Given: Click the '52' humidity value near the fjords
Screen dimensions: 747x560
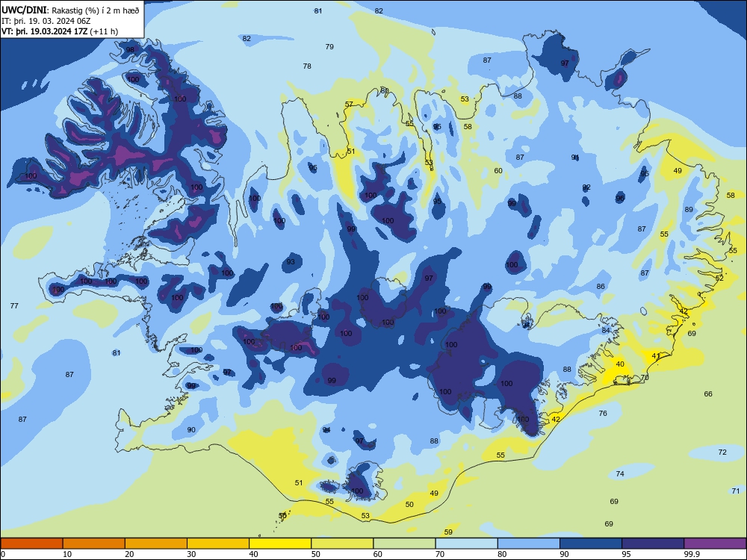Looking at the screenshot, I should 719,278.
